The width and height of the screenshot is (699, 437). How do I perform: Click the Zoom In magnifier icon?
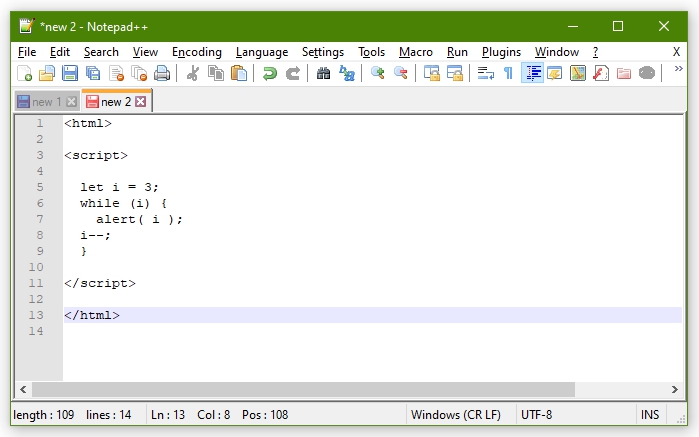[377, 73]
